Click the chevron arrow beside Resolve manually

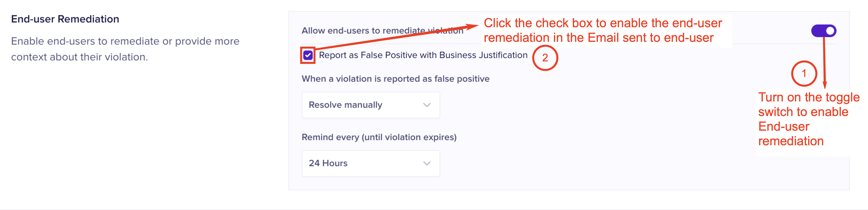tap(427, 105)
